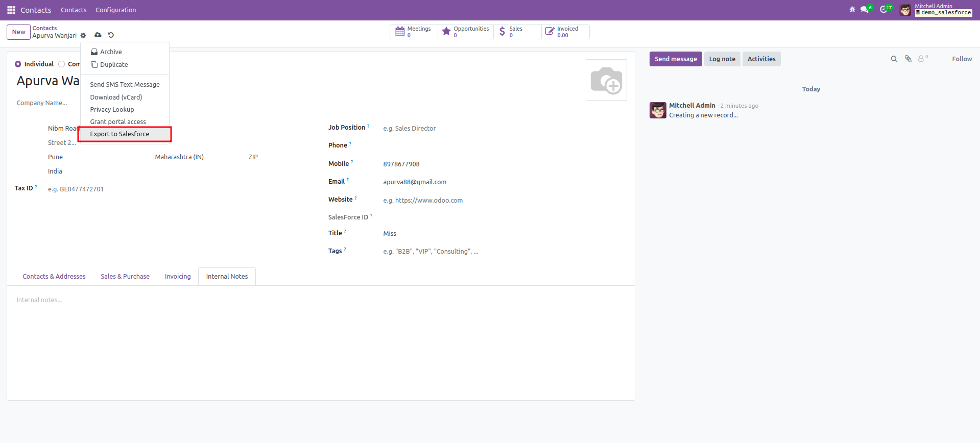Click the City field showing Pune
The height and width of the screenshot is (443, 980).
99,157
